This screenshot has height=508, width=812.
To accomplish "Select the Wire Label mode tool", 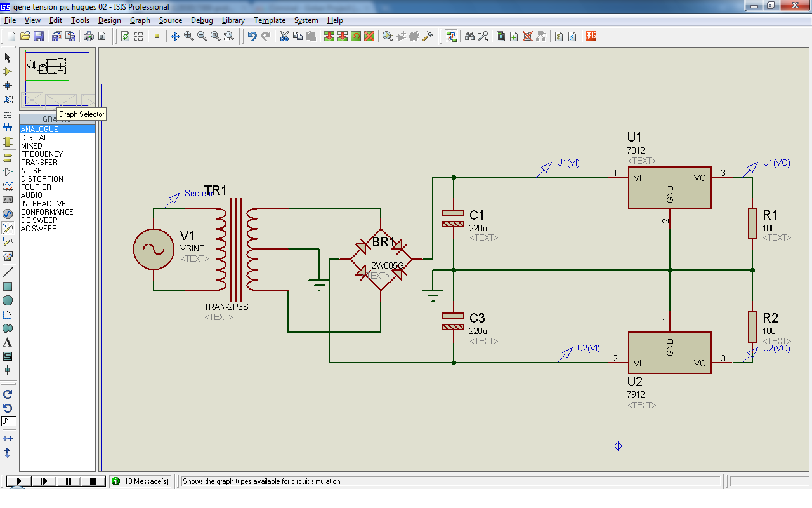I will [8, 99].
